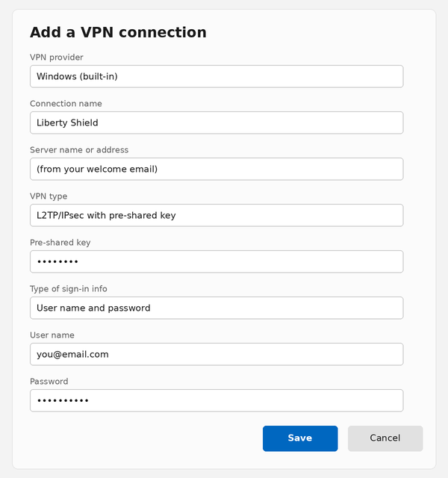Click the masked Password input field
The width and height of the screenshot is (448, 478).
pyautogui.click(x=217, y=400)
